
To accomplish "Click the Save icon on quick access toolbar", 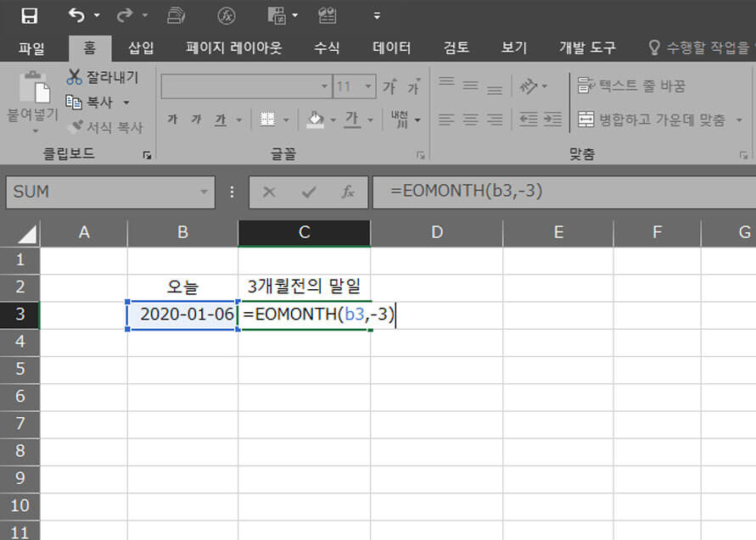I will (29, 14).
